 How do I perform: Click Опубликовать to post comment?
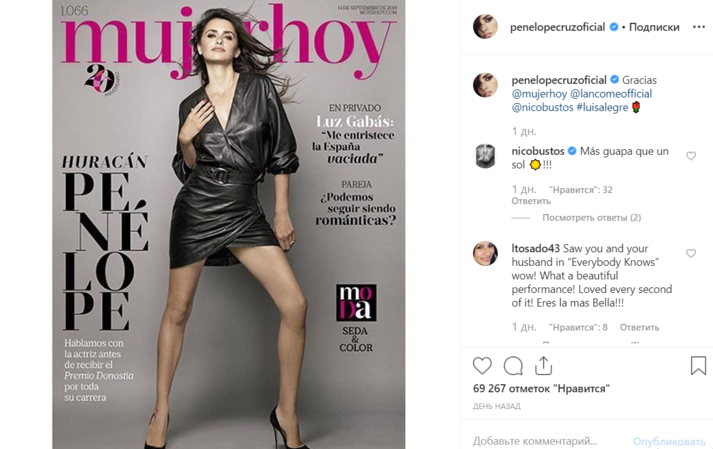point(669,441)
